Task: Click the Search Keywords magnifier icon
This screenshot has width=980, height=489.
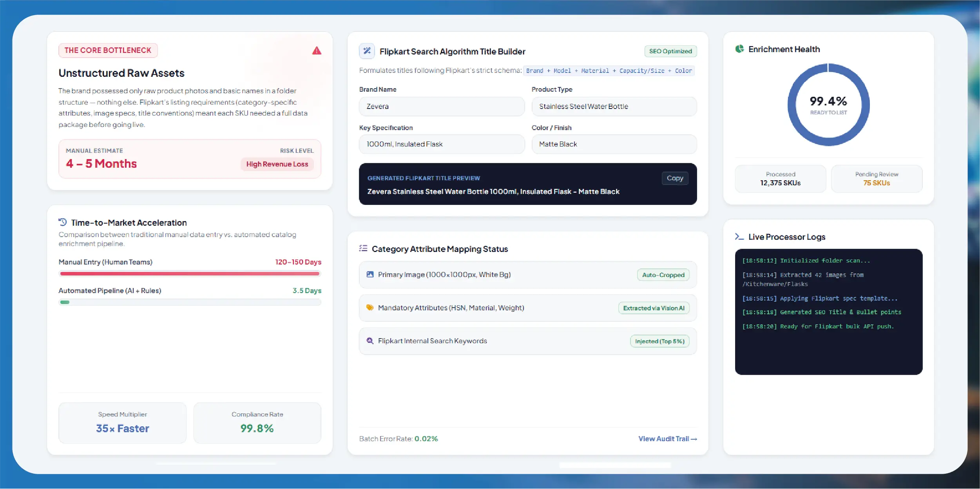Action: click(370, 341)
